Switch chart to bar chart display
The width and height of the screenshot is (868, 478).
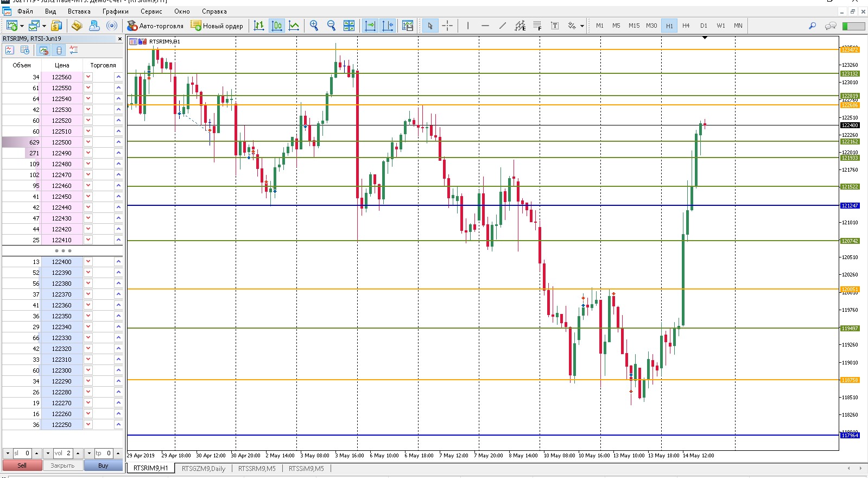259,26
